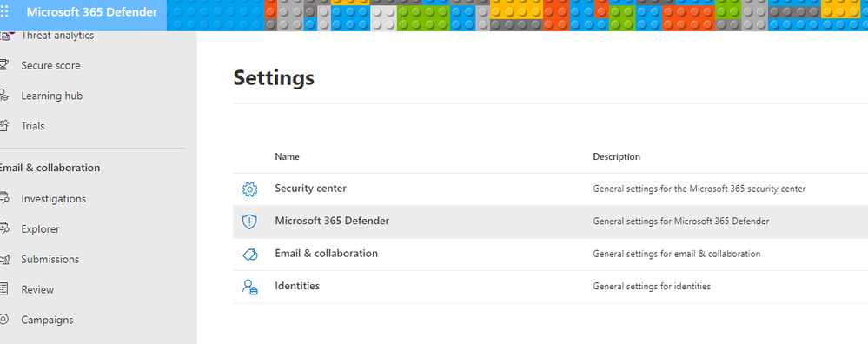Image resolution: width=868 pixels, height=344 pixels.
Task: Sort by Description column header
Action: pos(616,157)
